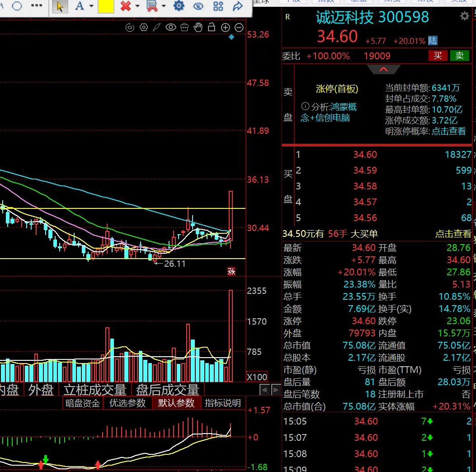Toggle the chart lock icon
The height and width of the screenshot is (472, 476).
click(x=212, y=27)
